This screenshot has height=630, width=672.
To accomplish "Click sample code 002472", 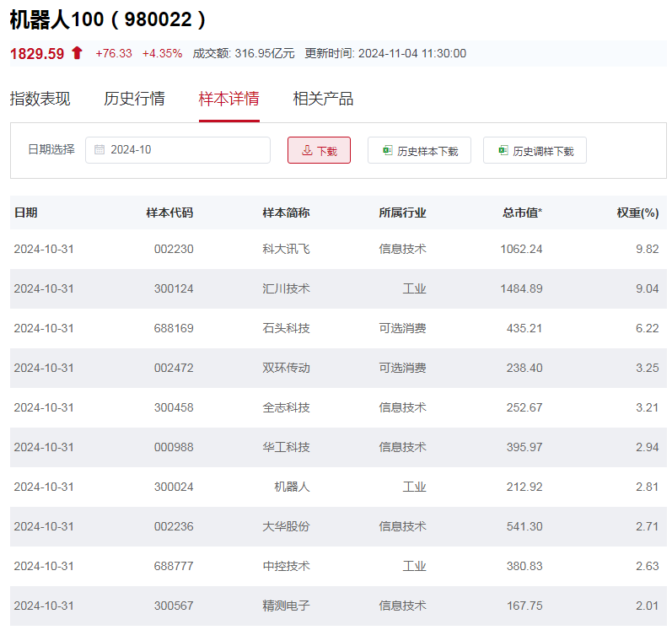I will pyautogui.click(x=174, y=368).
